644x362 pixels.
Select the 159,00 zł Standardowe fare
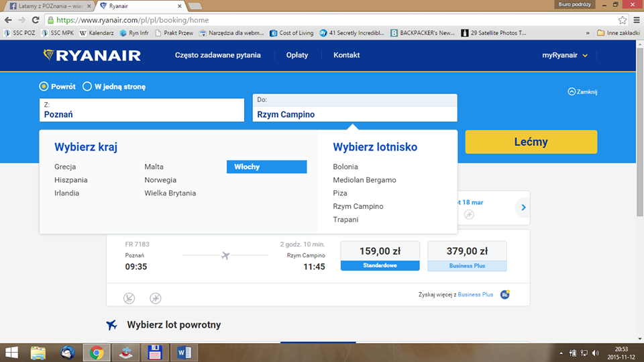pos(380,256)
